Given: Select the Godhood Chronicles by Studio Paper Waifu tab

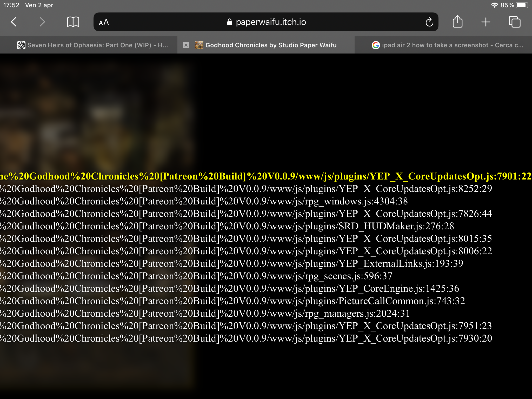Looking at the screenshot, I should 266,45.
